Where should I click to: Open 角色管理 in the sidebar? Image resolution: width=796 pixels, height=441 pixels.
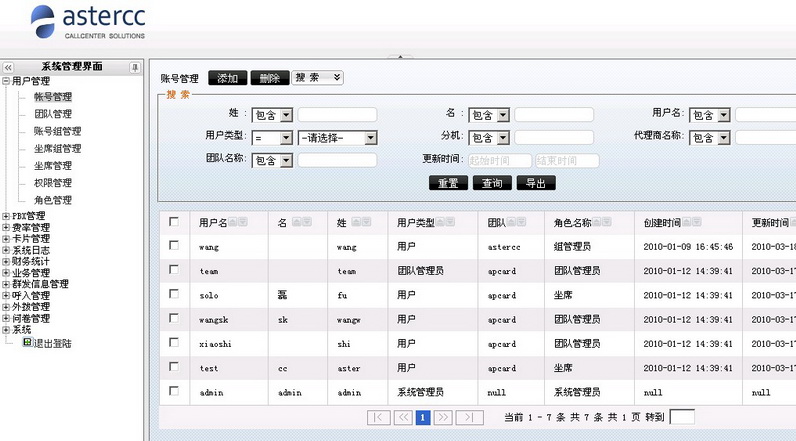[x=53, y=200]
